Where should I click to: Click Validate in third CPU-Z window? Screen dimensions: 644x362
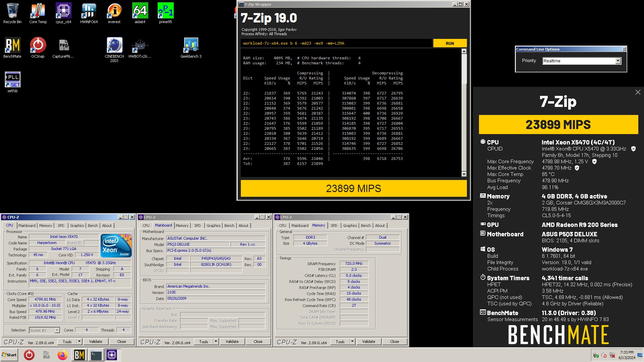tap(369, 342)
